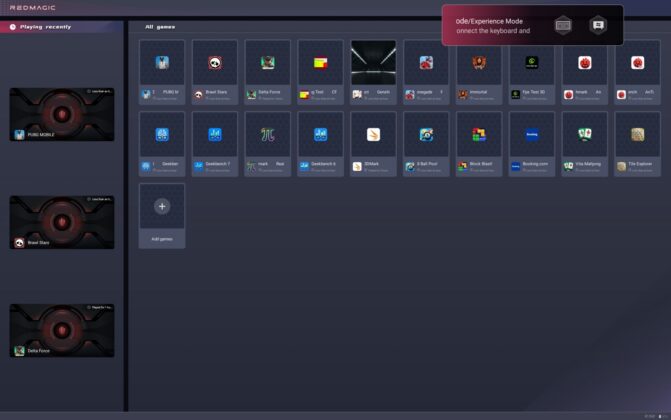Open the Booking.com card
The height and width of the screenshot is (420, 671).
pos(532,144)
